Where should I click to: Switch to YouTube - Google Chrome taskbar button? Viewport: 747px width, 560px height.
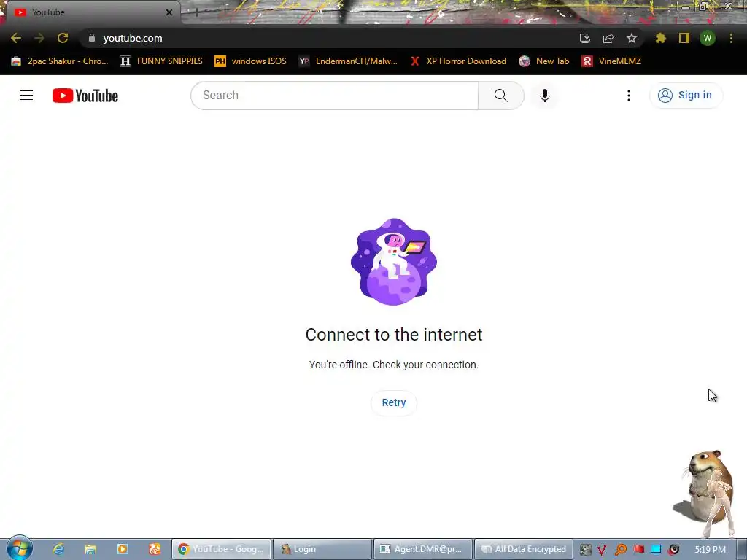222,549
